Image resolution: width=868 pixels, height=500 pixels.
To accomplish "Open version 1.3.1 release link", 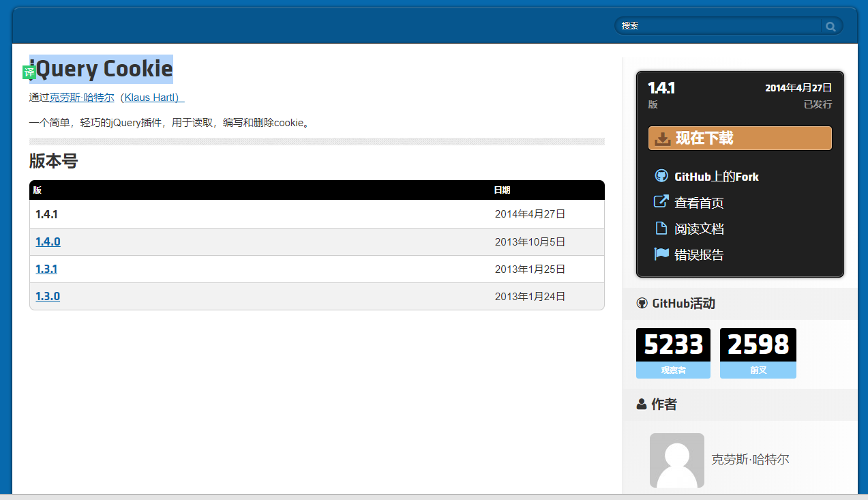I will 46,269.
